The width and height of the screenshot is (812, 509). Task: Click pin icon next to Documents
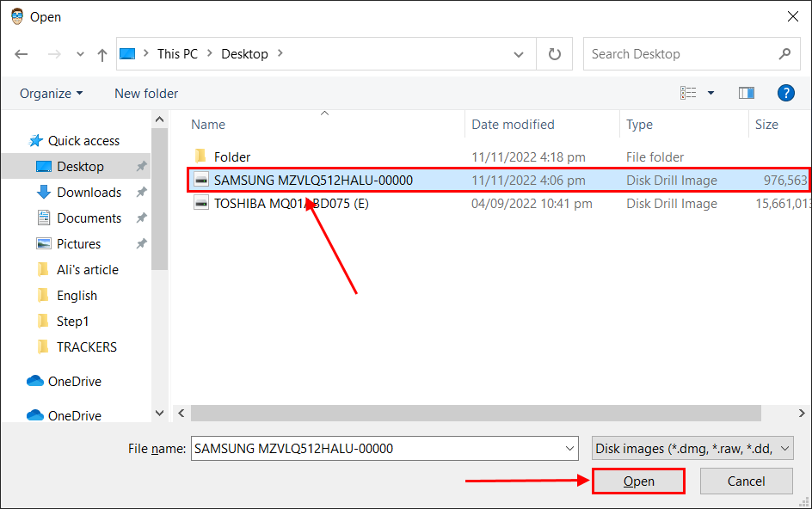pos(141,218)
